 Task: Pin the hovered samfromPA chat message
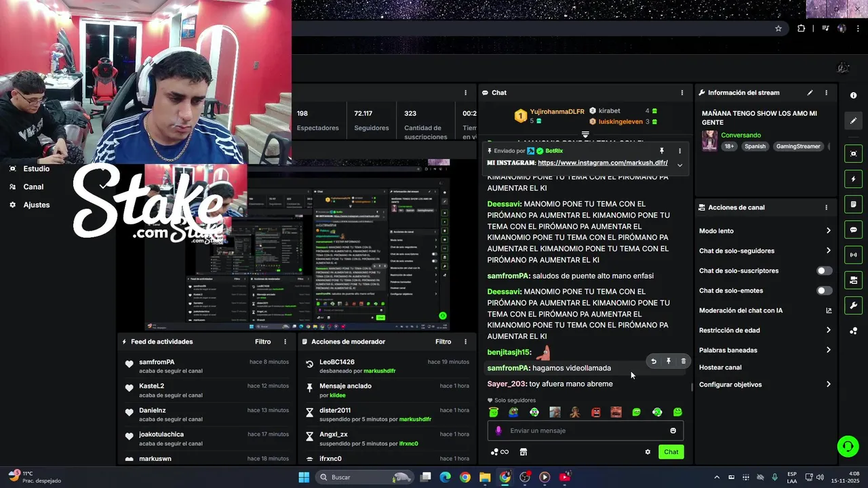pyautogui.click(x=668, y=361)
